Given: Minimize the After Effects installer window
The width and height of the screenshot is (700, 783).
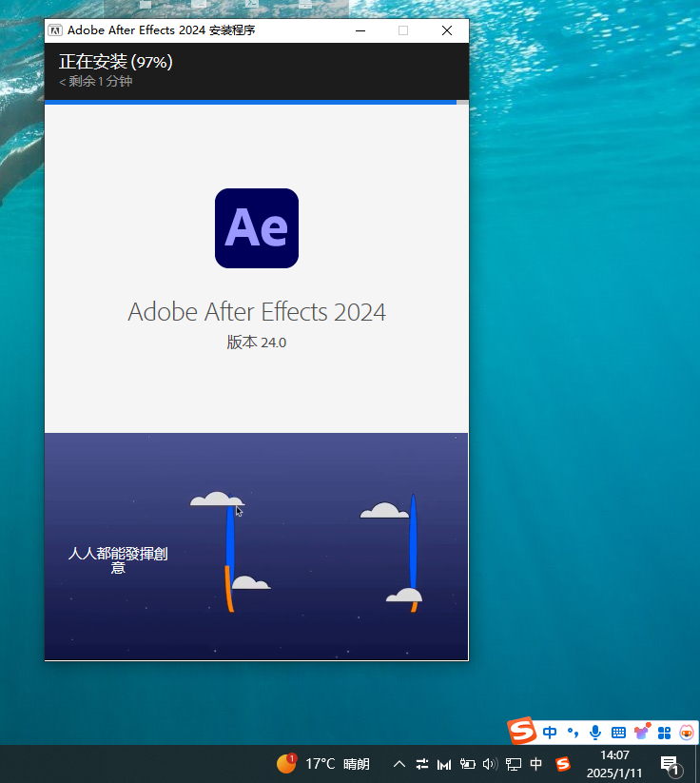Looking at the screenshot, I should [x=360, y=30].
